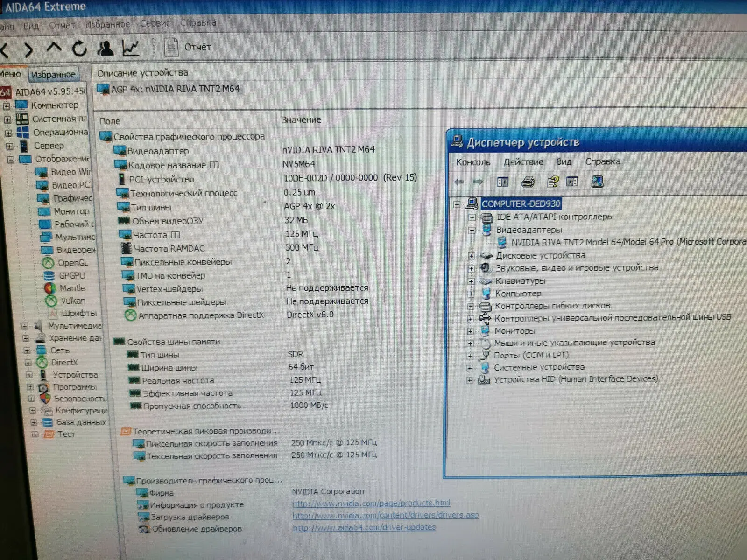Open Справка menu in Device Manager
The image size is (747, 560).
[603, 161]
